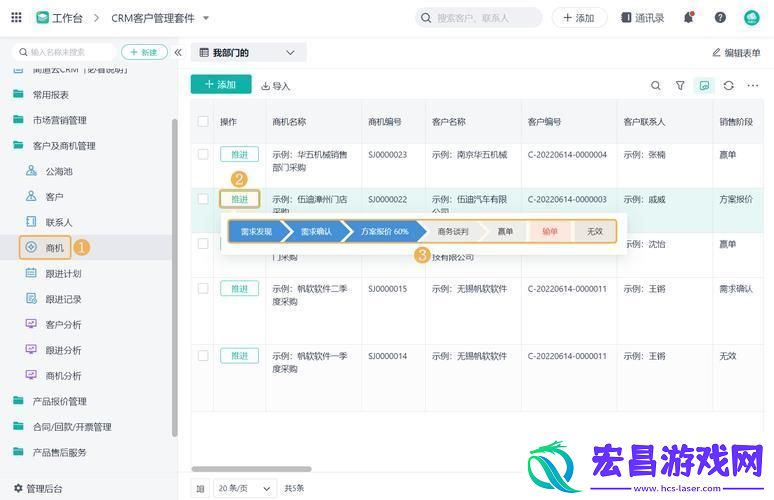Open the 20 条/页 page size dropdown

244,488
